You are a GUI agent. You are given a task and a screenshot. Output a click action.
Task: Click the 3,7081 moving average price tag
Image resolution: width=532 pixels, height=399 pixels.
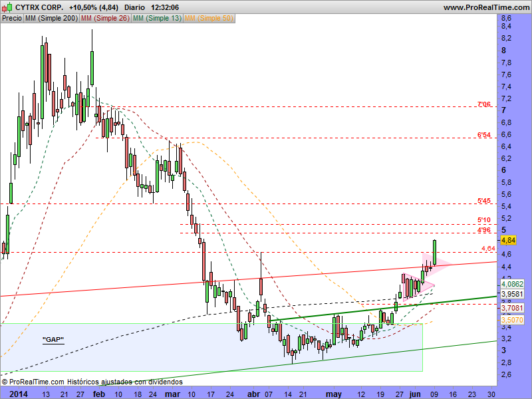point(512,308)
